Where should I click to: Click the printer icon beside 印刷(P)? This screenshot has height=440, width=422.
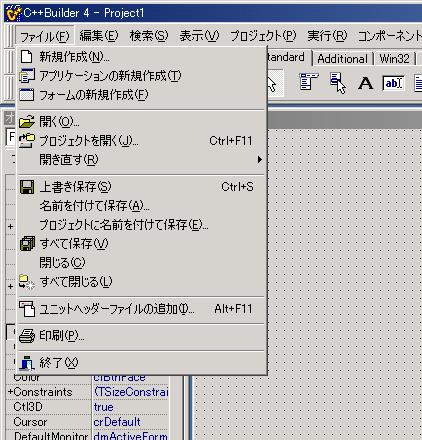pos(27,336)
